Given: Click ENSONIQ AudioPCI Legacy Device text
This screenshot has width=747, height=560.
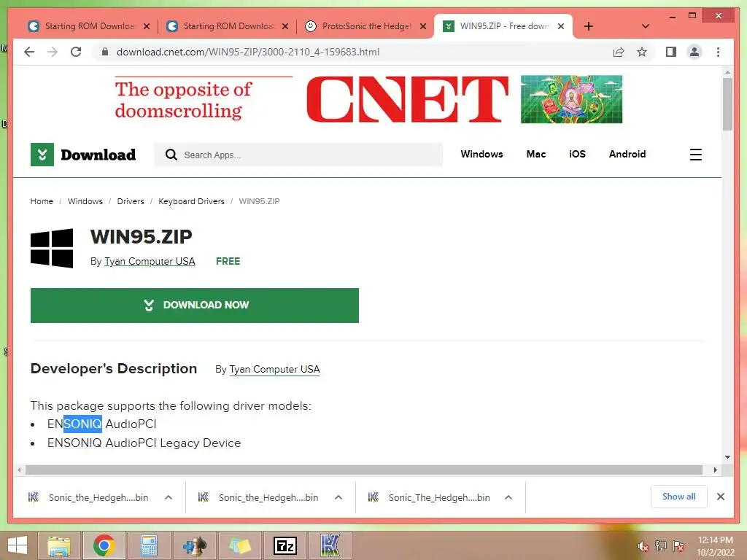Looking at the screenshot, I should [x=144, y=443].
